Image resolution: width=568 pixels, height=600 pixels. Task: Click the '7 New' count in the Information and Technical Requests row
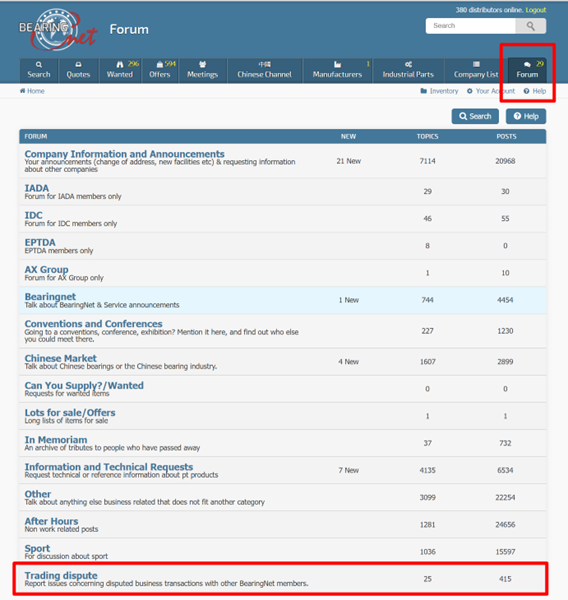pyautogui.click(x=349, y=471)
